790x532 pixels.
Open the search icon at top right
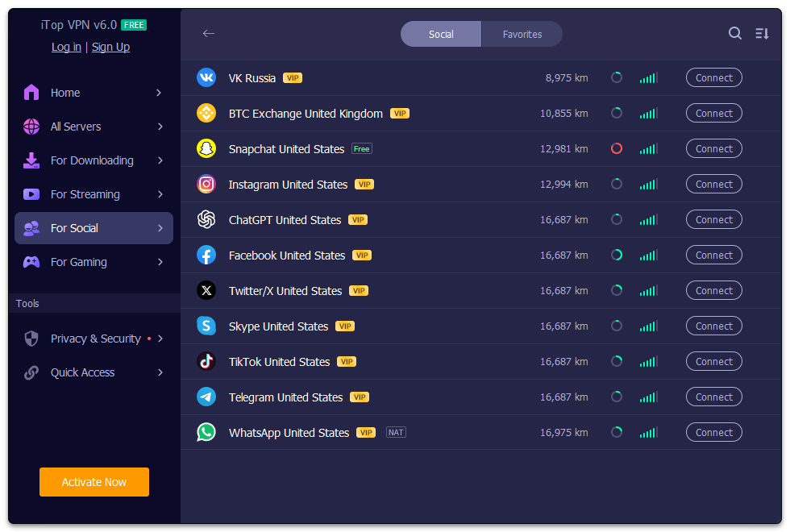point(734,34)
